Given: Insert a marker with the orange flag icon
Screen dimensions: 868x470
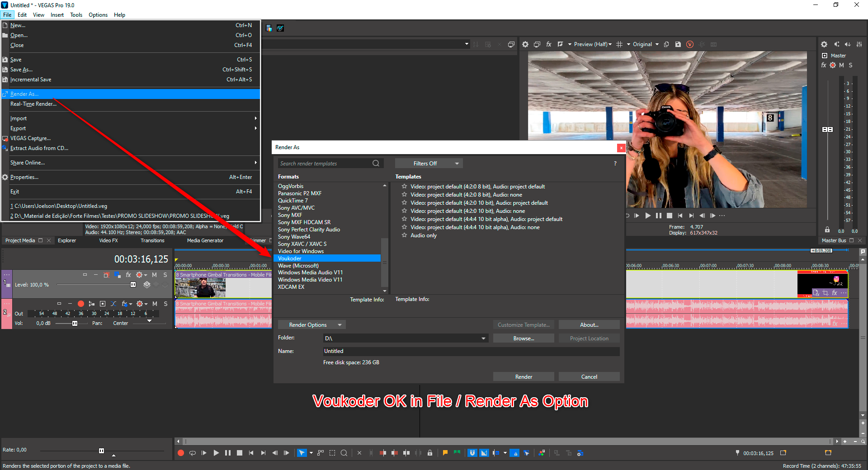Looking at the screenshot, I should point(445,452).
